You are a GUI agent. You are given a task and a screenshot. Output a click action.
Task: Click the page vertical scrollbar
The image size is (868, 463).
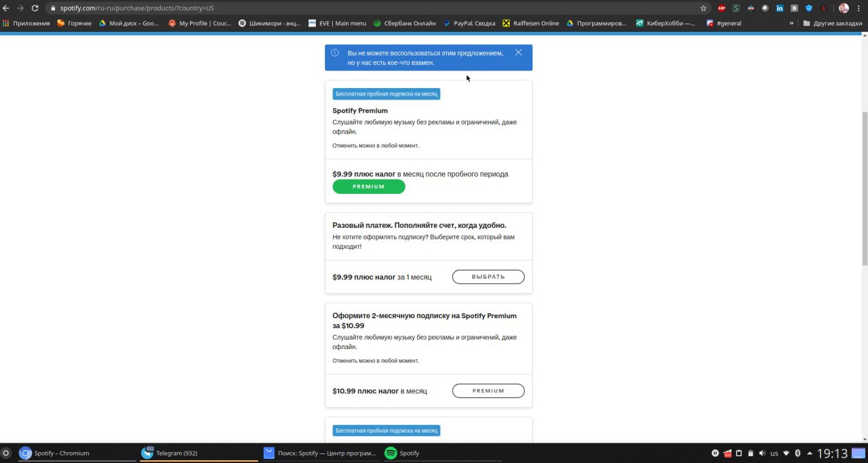click(864, 188)
